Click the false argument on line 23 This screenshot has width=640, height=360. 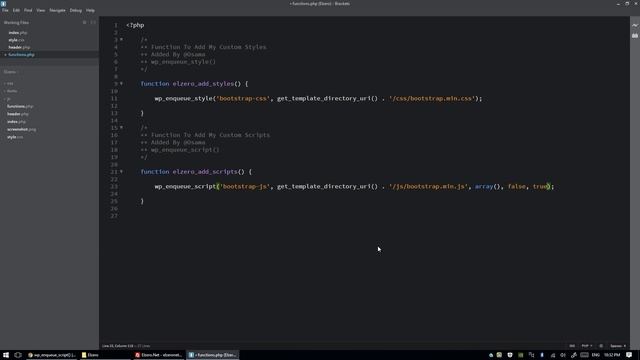(517, 187)
